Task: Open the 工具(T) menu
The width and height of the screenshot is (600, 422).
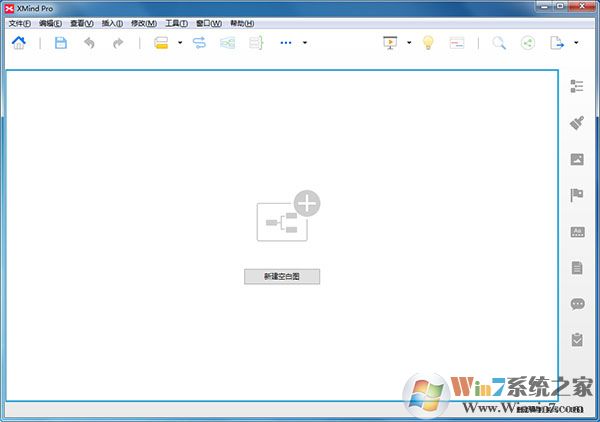Action: coord(176,23)
